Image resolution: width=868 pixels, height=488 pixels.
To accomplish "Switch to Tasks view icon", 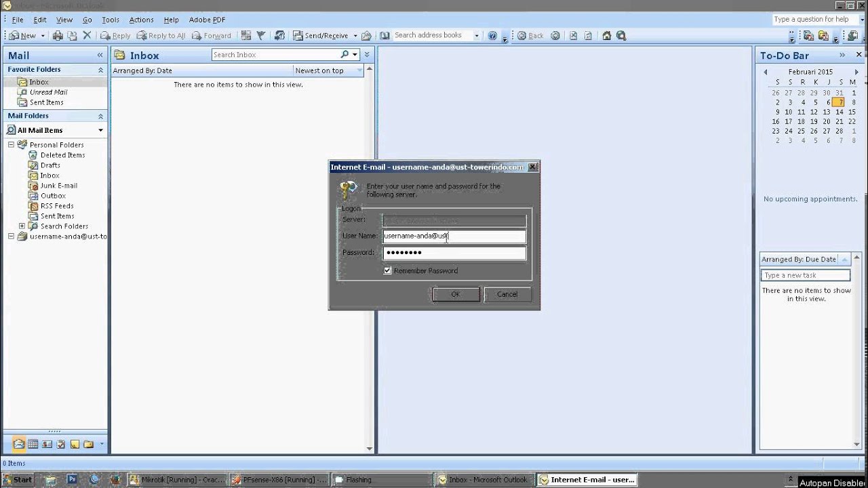I will [61, 445].
